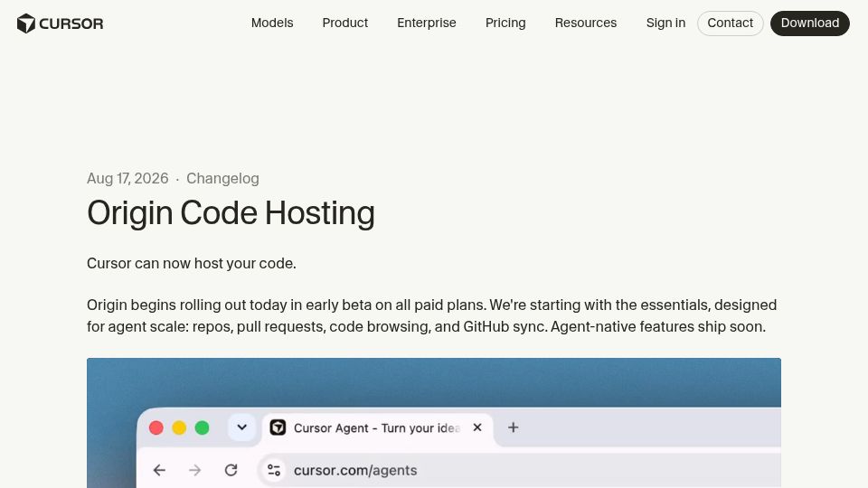Click the browser reload icon
Viewport: 868px width, 488px height.
pyautogui.click(x=231, y=470)
